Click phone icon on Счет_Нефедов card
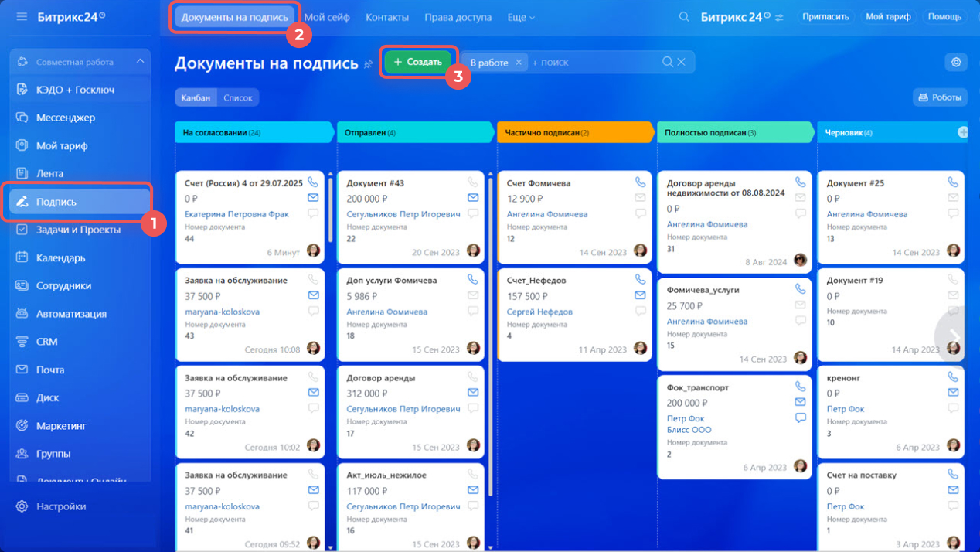Screen dimensions: 980x552 pos(640,280)
